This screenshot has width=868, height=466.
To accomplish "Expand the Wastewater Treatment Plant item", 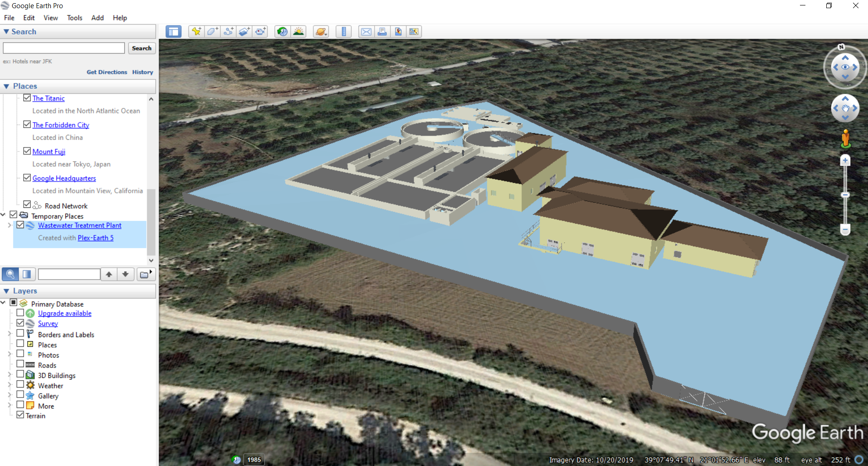I will [x=10, y=225].
